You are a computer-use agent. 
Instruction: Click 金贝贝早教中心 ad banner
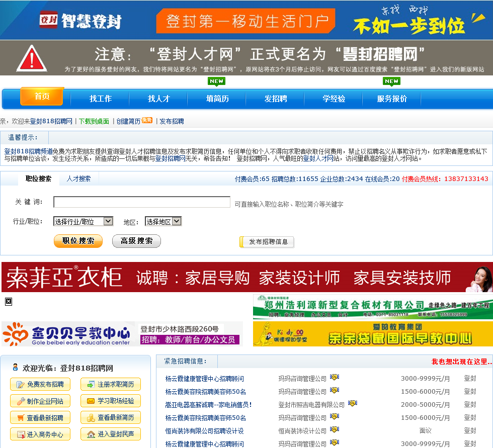click(122, 334)
